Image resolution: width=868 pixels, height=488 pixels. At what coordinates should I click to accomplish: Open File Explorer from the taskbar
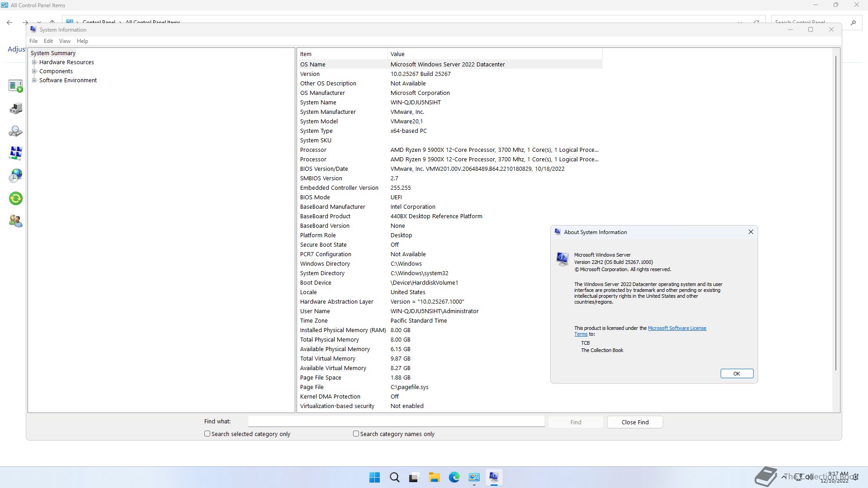coord(434,477)
